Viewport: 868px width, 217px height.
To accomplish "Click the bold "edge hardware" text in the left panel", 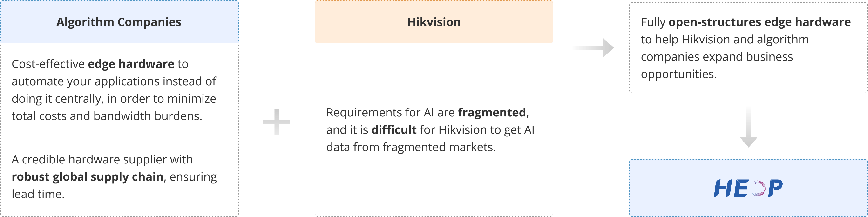I will [131, 64].
